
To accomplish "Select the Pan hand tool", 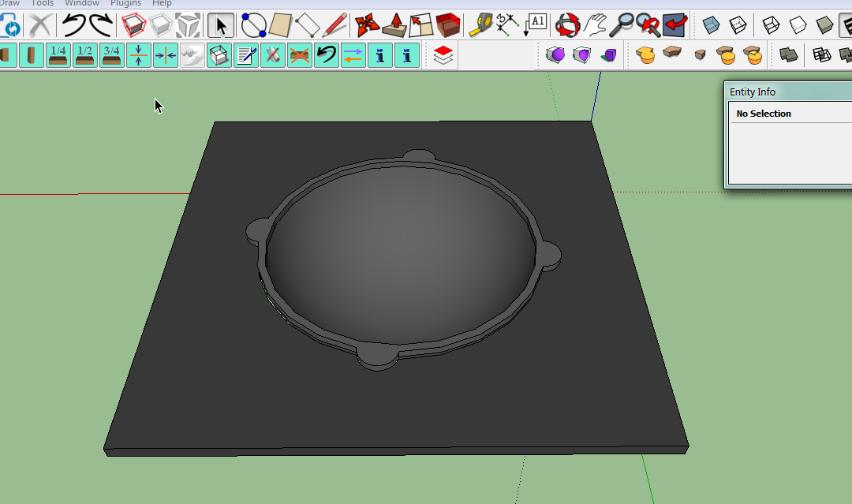I will tap(596, 26).
